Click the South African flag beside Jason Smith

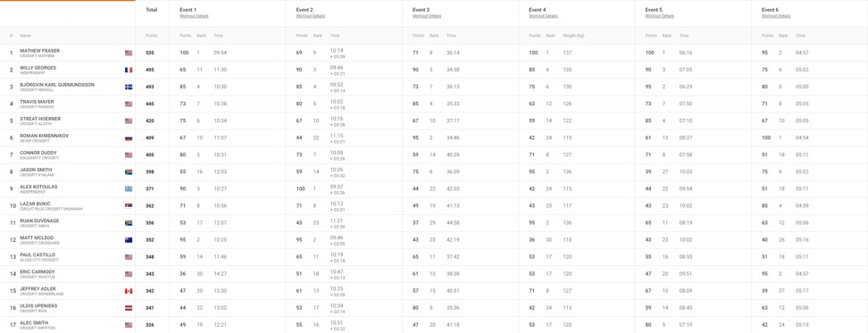point(129,172)
